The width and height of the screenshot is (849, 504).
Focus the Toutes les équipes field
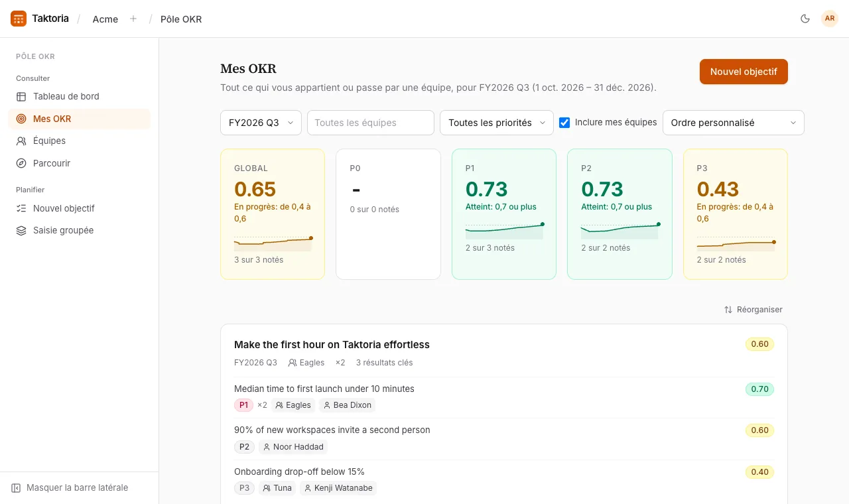point(371,123)
